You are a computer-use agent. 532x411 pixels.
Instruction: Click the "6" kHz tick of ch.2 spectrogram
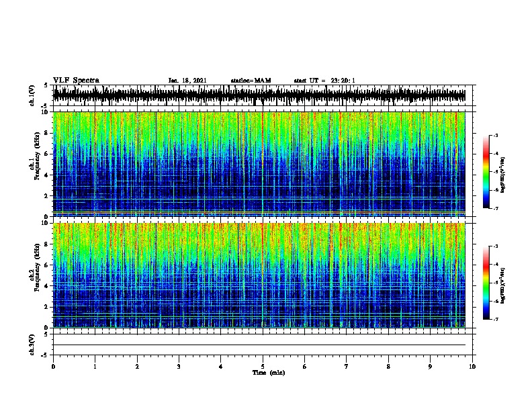(x=46, y=265)
